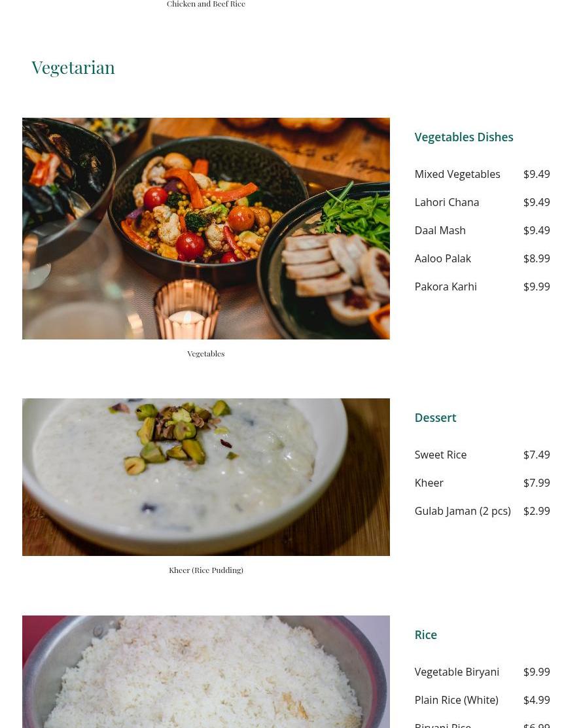Click the Dessert category heading
The height and width of the screenshot is (728, 564).
(x=435, y=417)
